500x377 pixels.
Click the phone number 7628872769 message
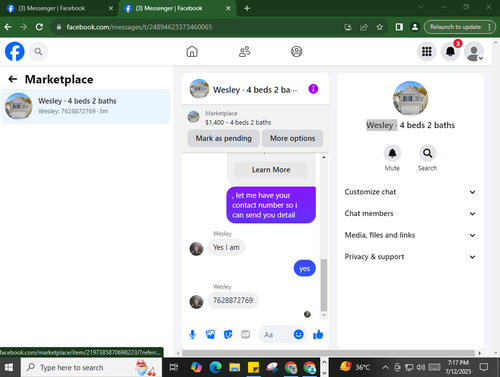(x=233, y=300)
